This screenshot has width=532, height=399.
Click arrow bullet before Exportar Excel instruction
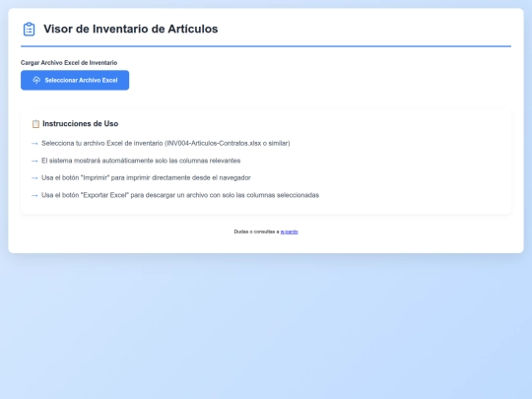point(34,195)
